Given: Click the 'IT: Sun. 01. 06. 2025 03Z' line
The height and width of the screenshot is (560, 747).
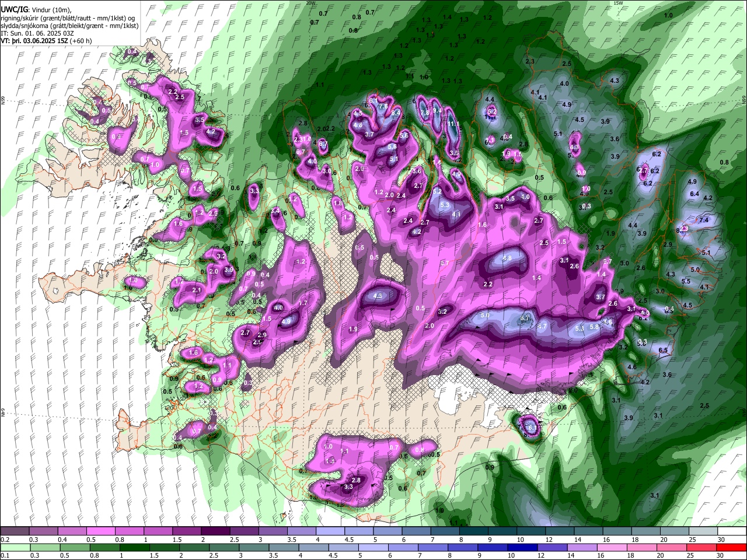Looking at the screenshot, I should pos(37,33).
